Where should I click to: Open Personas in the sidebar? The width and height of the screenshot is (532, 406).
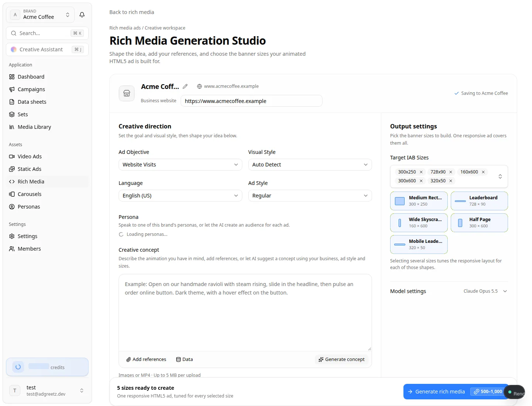click(47, 207)
